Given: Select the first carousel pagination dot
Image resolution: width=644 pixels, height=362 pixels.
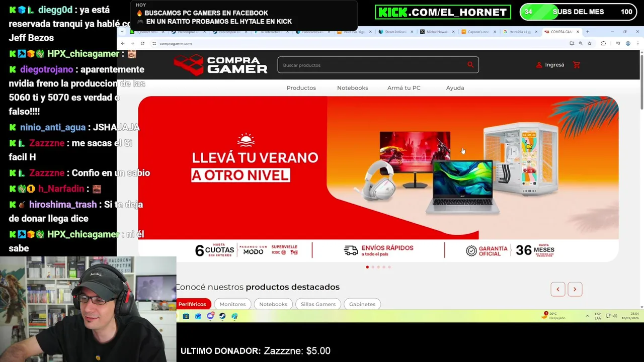Looking at the screenshot, I should 367,267.
